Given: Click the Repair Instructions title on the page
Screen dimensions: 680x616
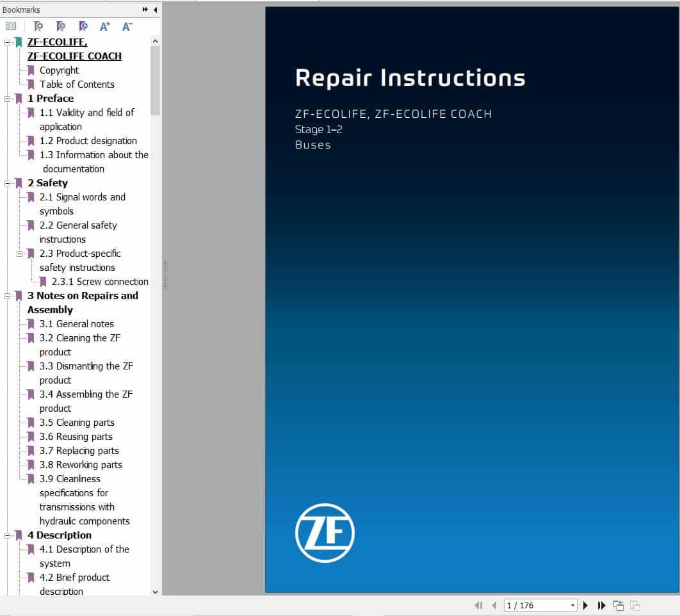Looking at the screenshot, I should 410,78.
